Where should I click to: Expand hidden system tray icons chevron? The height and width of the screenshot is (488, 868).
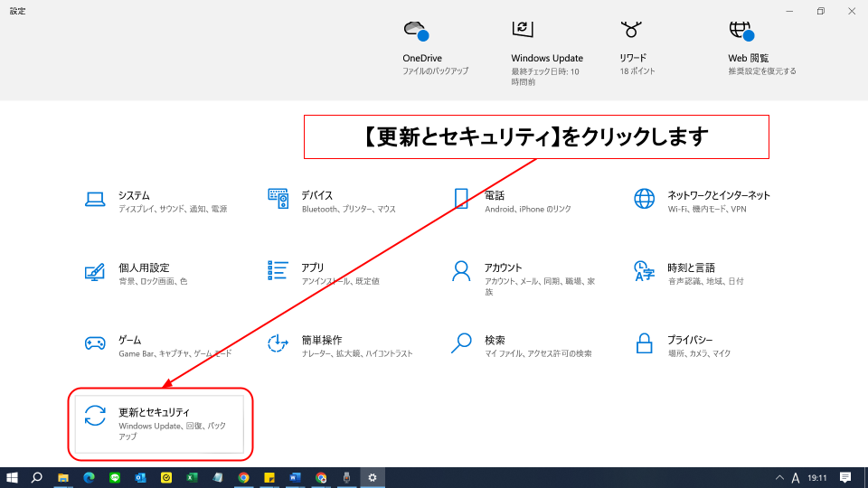coord(779,477)
